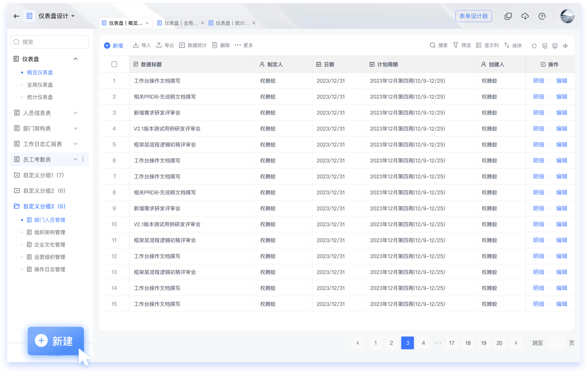588x374 pixels.
Task: Open the 仪表盘设计 title dropdown
Action: 73,16
